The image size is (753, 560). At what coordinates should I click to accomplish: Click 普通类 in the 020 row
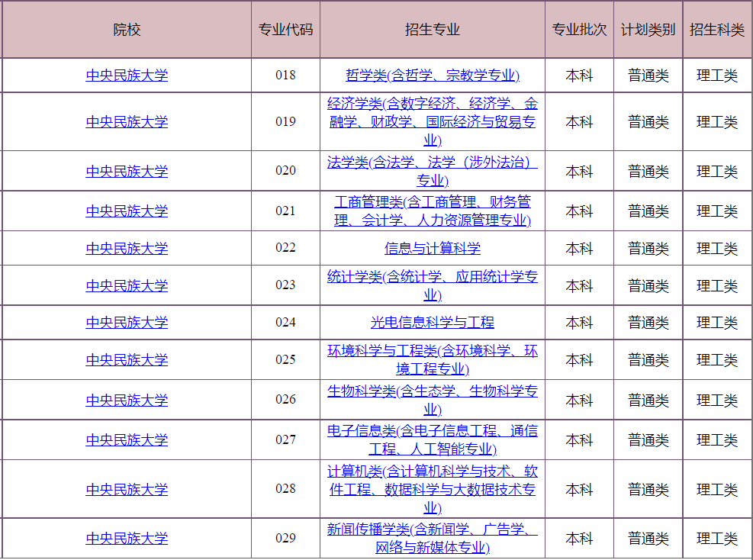click(648, 172)
